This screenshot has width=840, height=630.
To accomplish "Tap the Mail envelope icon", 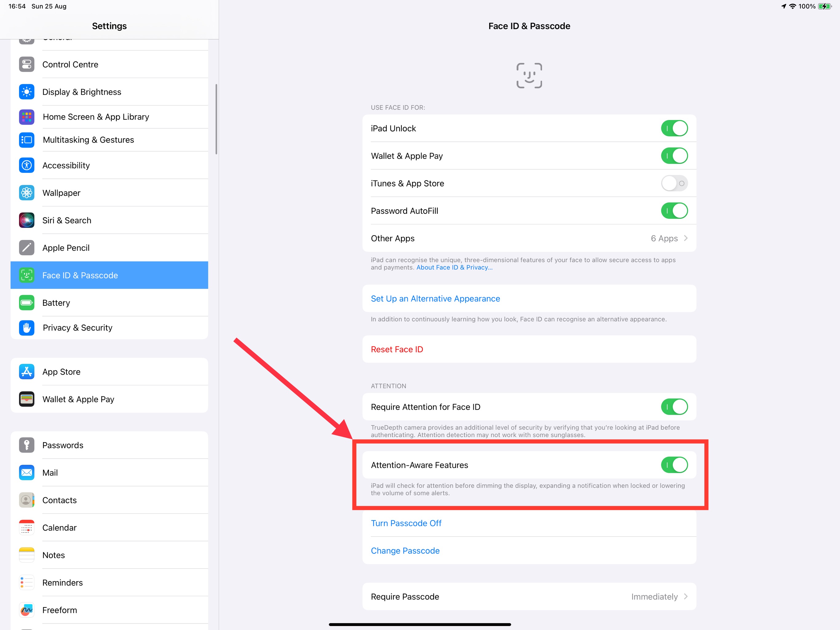I will coord(26,473).
